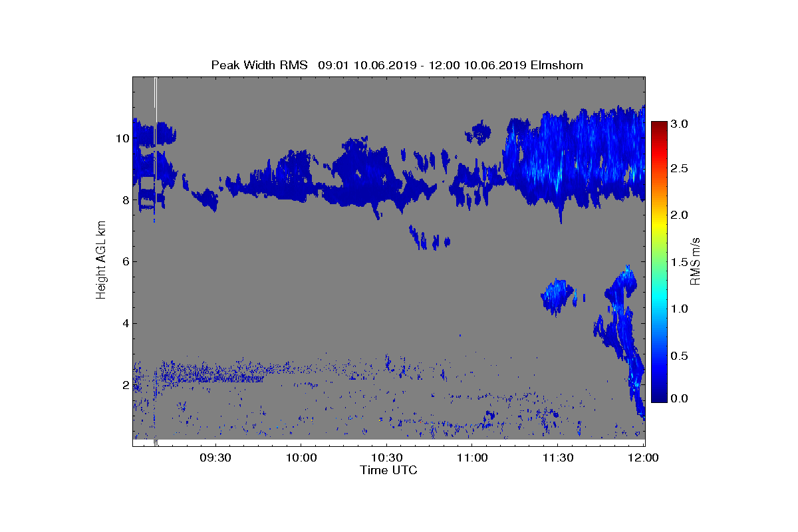Image resolution: width=798 pixels, height=532 pixels.
Task: Click the 10:00 time tick label
Action: 301,458
